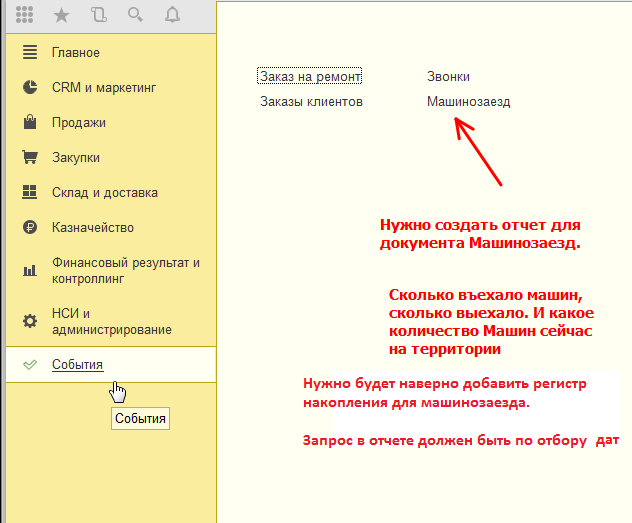Select the События section label
This screenshot has height=523, width=632.
[78, 364]
